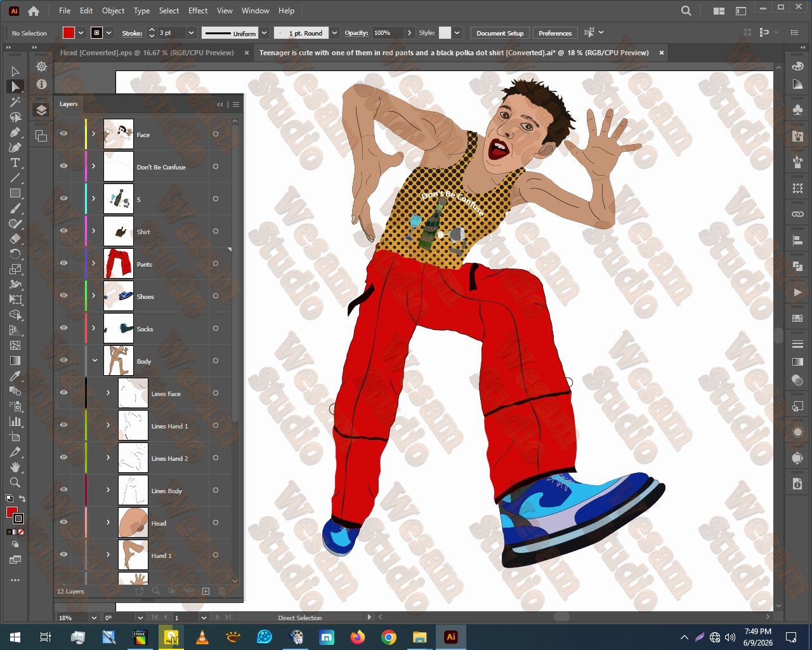Click the Pants layer thumbnail

click(119, 263)
